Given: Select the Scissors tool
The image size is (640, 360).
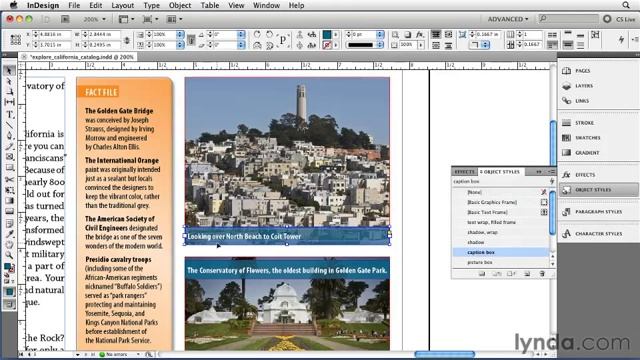Looking at the screenshot, I should 9,179.
